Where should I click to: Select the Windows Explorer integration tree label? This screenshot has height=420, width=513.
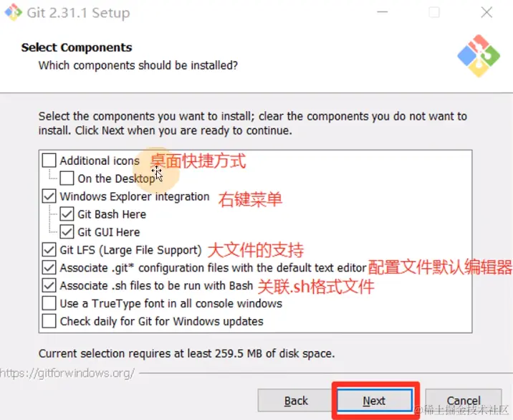click(x=135, y=196)
